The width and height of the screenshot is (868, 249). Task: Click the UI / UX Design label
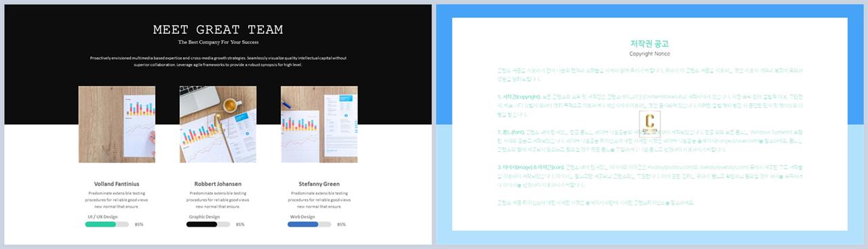click(102, 216)
